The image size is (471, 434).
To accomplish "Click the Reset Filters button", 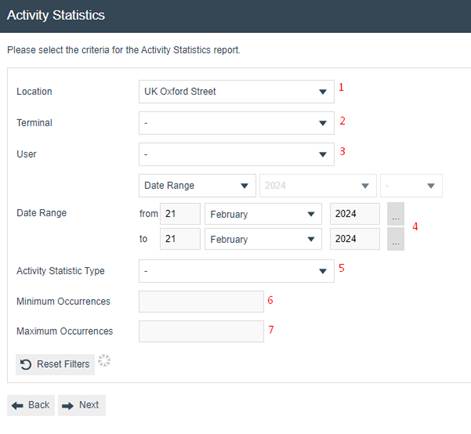I will point(55,364).
